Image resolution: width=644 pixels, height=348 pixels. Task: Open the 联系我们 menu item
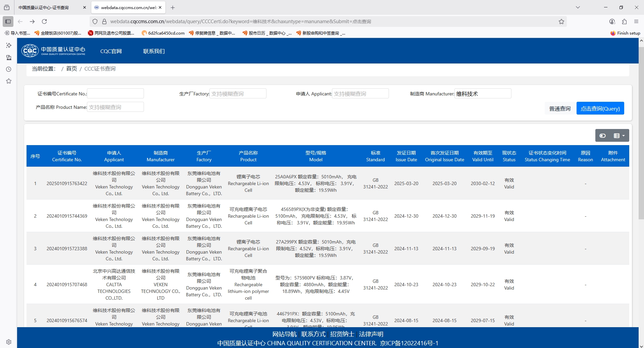coord(154,51)
